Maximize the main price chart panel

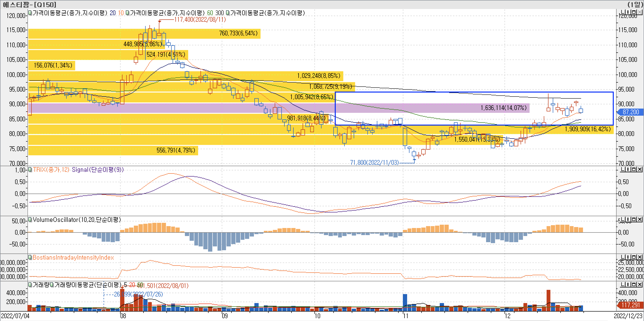pos(634,12)
